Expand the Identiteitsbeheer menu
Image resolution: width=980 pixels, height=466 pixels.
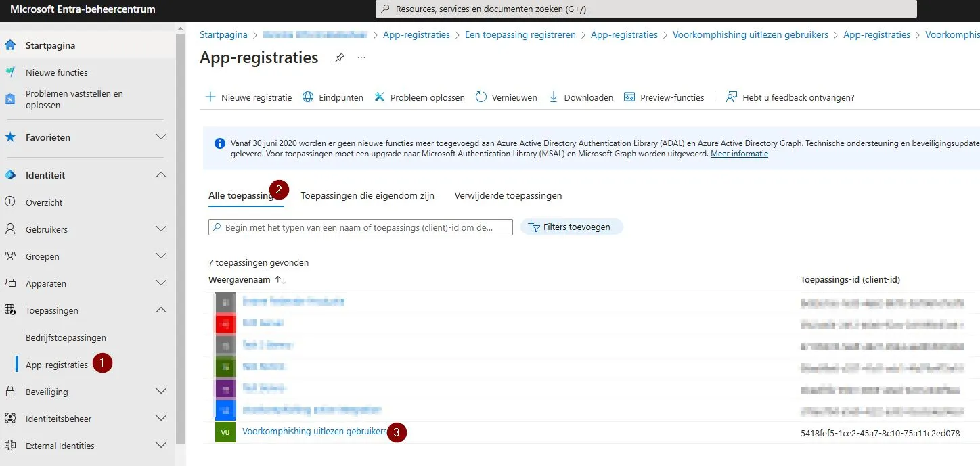[x=161, y=419]
